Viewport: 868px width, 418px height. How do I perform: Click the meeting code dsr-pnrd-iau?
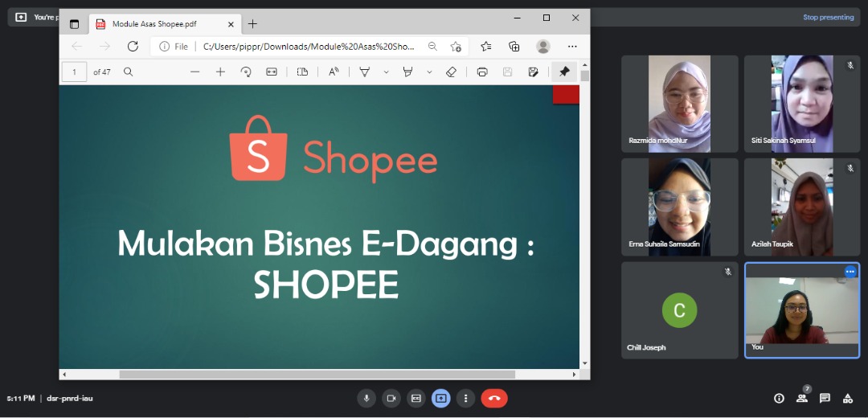[69, 398]
